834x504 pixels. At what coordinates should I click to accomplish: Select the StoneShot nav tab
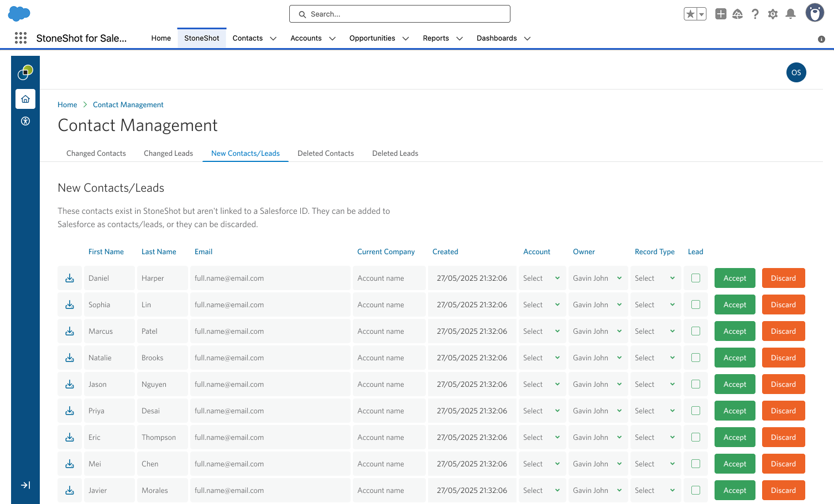tap(202, 38)
